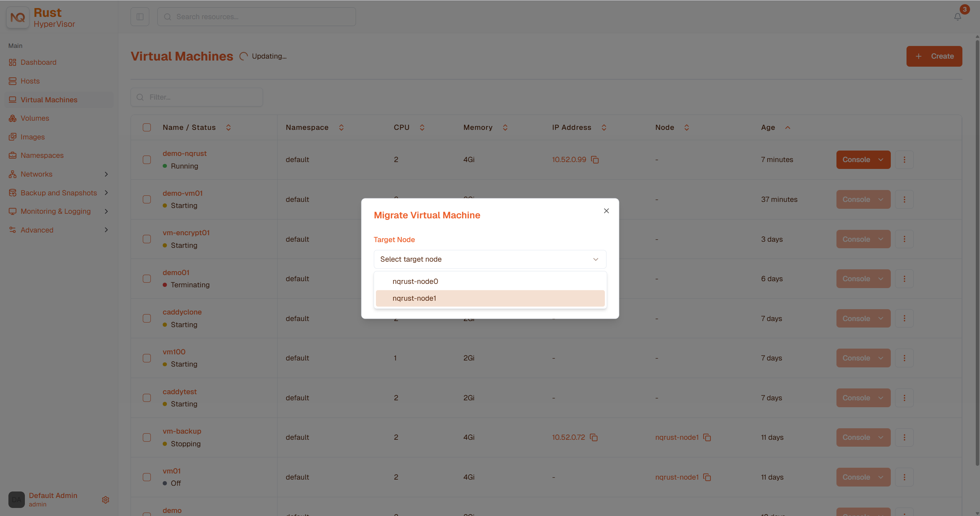980x516 pixels.
Task: Sort by Node column
Action: [686, 128]
